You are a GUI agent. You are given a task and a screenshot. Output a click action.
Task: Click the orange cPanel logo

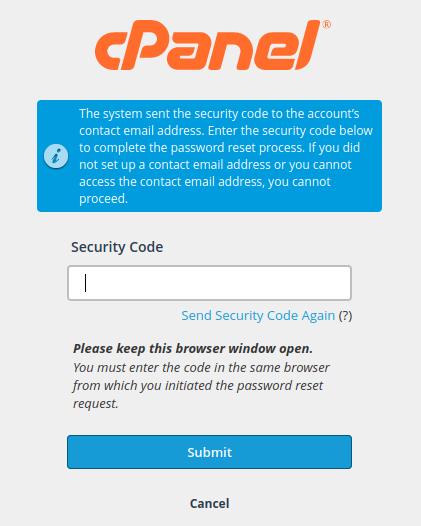click(x=212, y=45)
